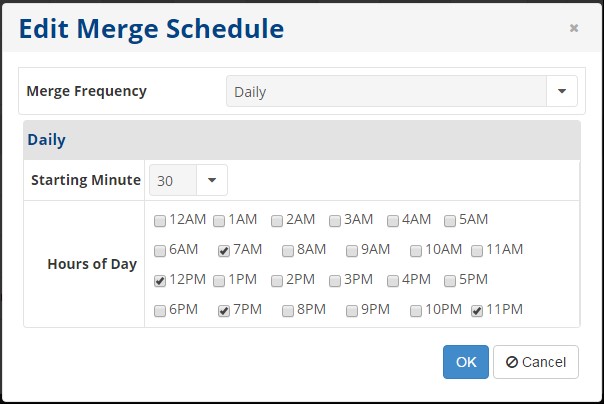Viewport: 605px width, 404px height.
Task: Expand the Starting Minute dropdown
Action: [212, 181]
